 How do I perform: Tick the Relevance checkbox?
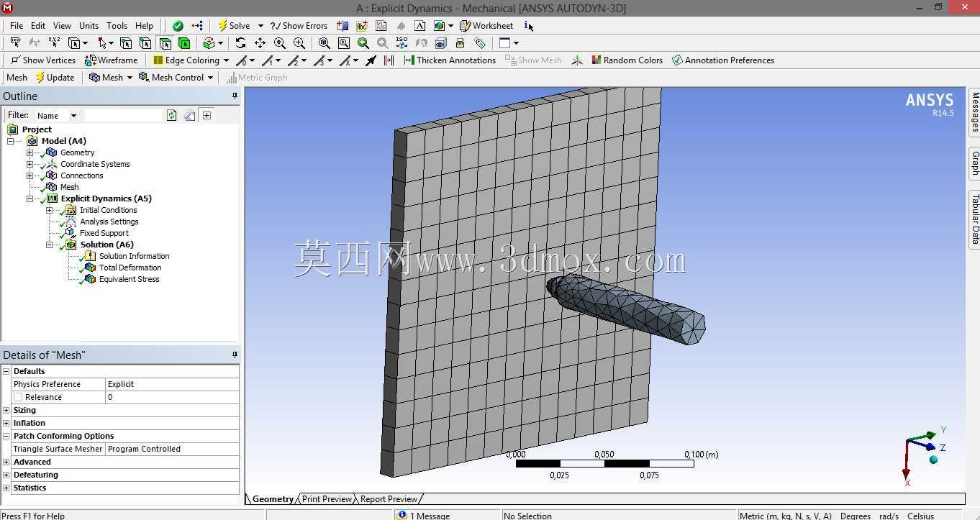[18, 397]
